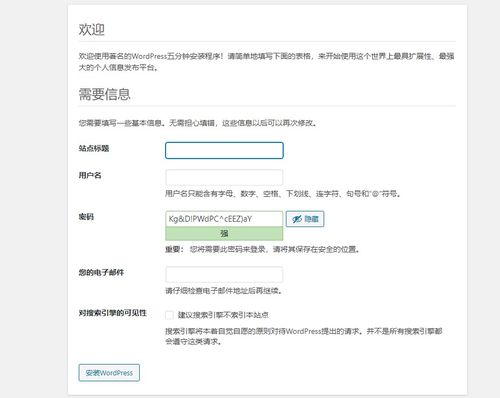Viewport: 500px width, 398px height.
Task: Click the 用户名 field label
Action: (x=90, y=175)
